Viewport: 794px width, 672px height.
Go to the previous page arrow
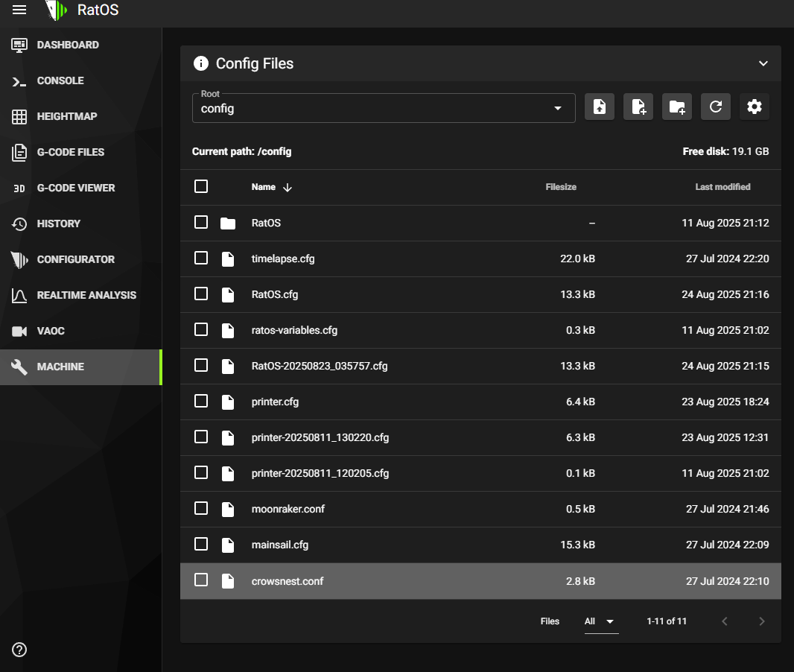click(725, 621)
